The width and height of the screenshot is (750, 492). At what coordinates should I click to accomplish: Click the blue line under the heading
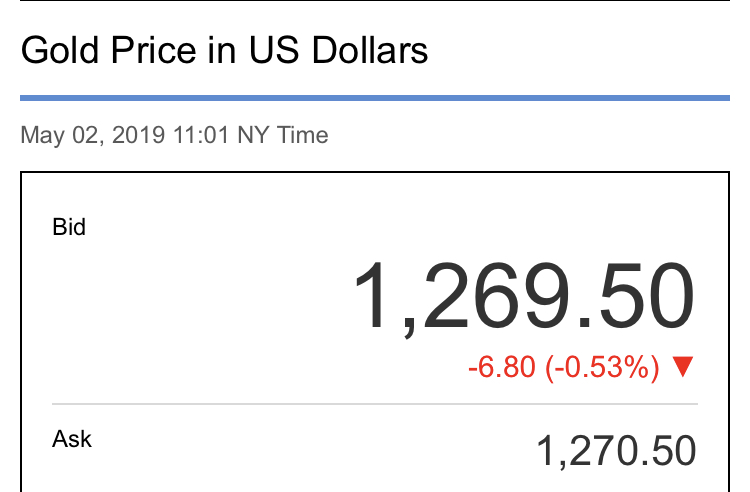(x=375, y=98)
